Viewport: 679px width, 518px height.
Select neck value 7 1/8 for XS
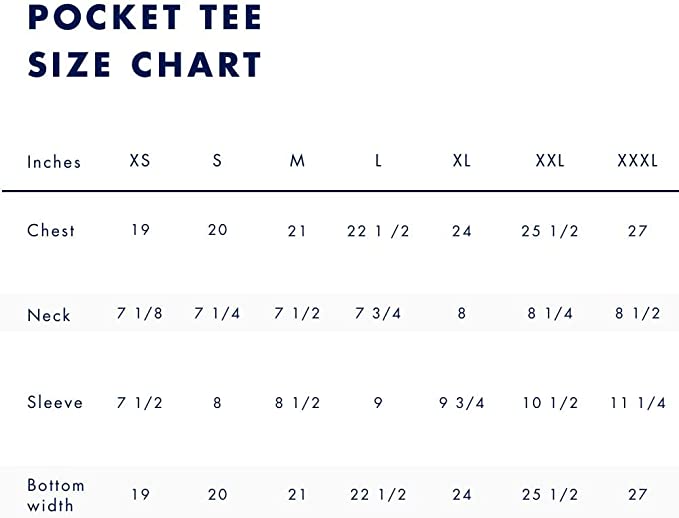[139, 313]
